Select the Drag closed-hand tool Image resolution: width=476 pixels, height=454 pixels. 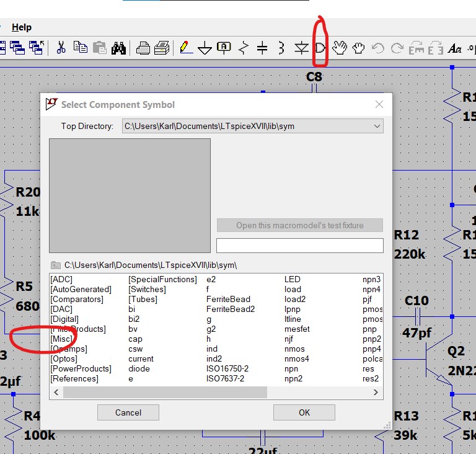(x=358, y=48)
